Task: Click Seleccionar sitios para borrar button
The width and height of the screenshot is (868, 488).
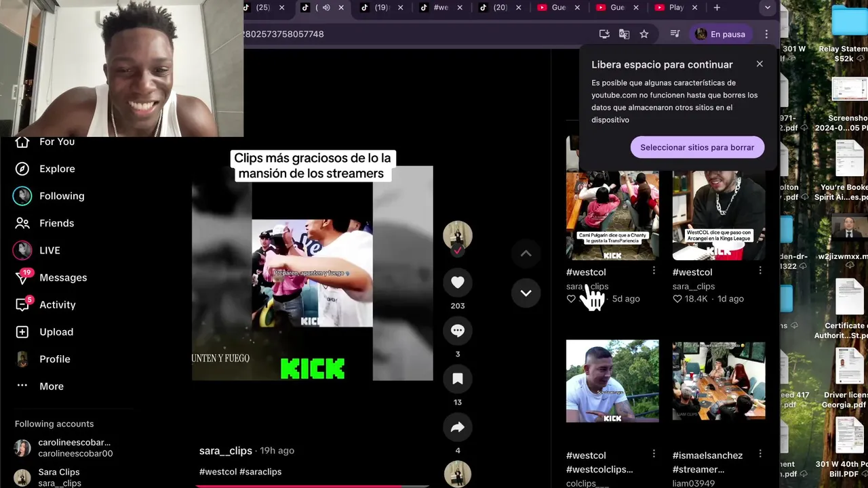Action: (x=697, y=147)
